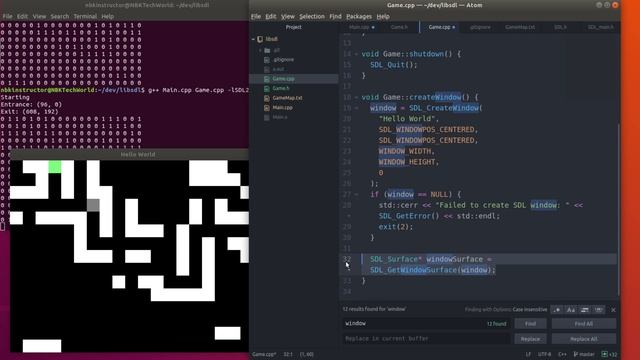
Task: Switch to the SDL.h tab
Action: (x=560, y=27)
